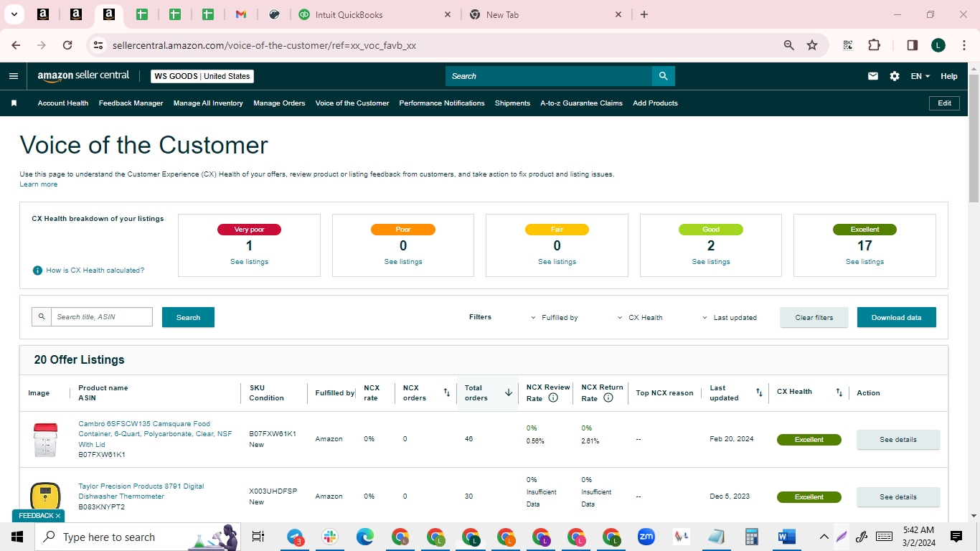Click the info icon next to NCX Return Rate
The image size is (980, 551).
pos(608,397)
